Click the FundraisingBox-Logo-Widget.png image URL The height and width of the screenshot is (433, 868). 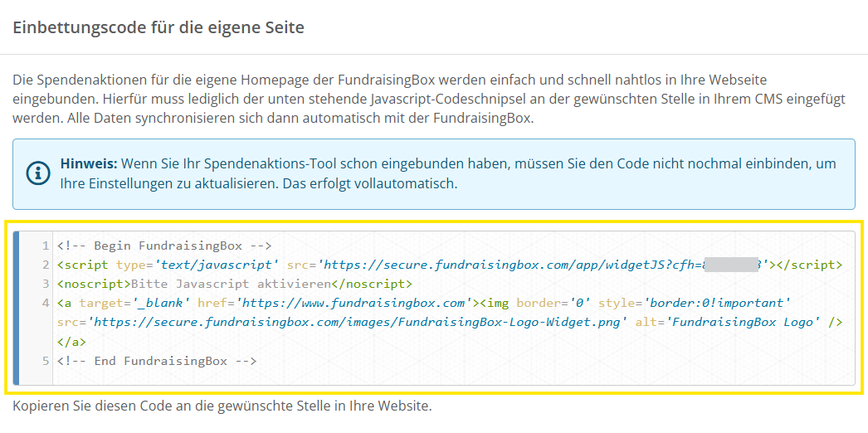[x=357, y=323]
